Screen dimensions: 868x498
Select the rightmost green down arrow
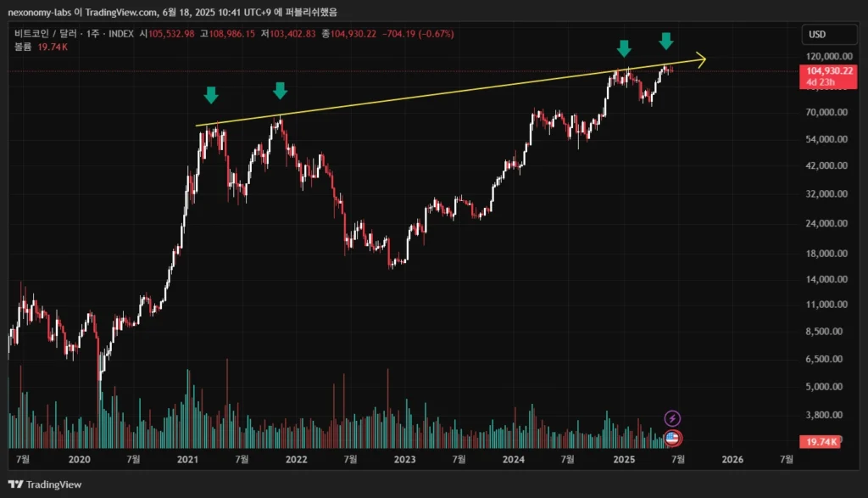(666, 40)
